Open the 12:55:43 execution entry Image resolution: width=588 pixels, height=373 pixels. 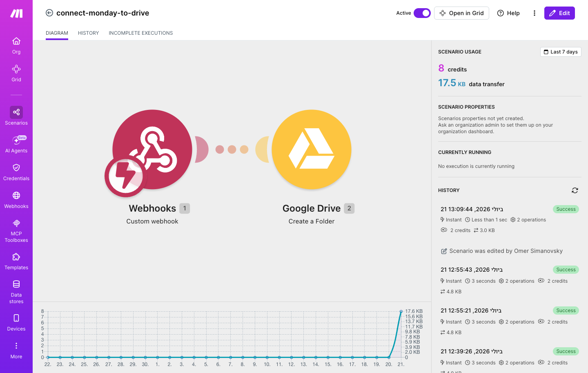point(510,280)
